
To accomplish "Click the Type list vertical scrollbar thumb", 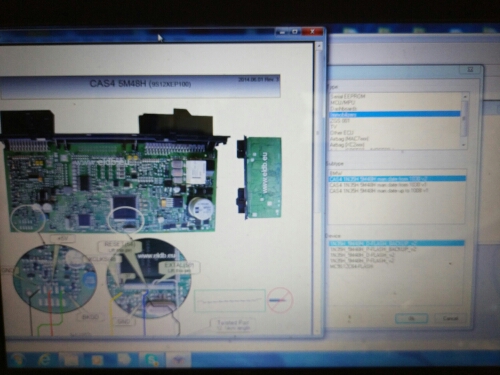I will 464,117.
